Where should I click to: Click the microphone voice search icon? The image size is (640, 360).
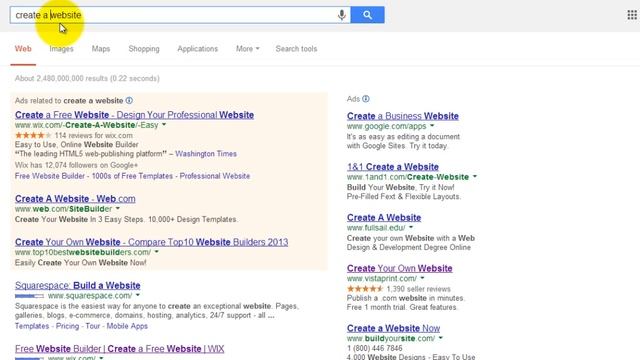342,15
